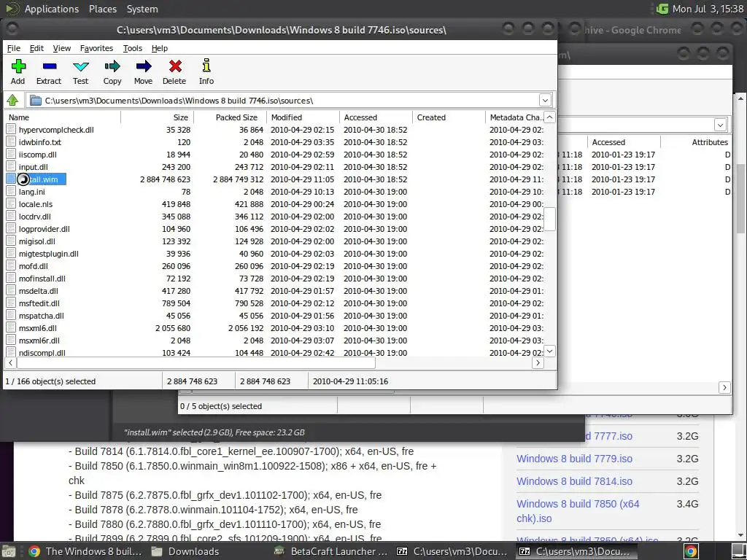Click file icon of locale.nls
Image resolution: width=747 pixels, height=560 pixels.
(11, 204)
